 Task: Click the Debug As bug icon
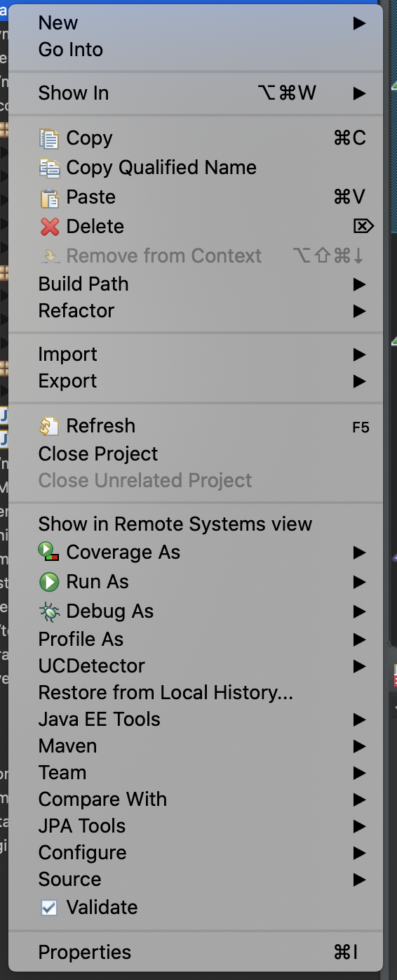click(49, 611)
